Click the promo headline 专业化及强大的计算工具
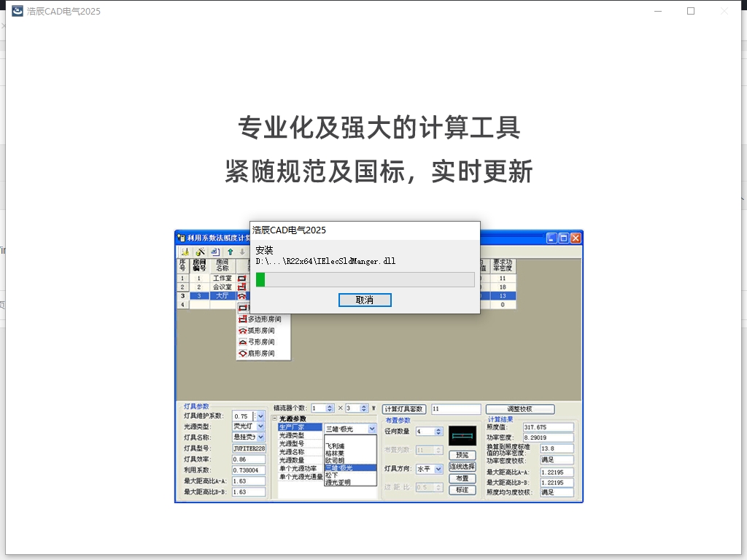Image resolution: width=747 pixels, height=560 pixels. pos(379,128)
